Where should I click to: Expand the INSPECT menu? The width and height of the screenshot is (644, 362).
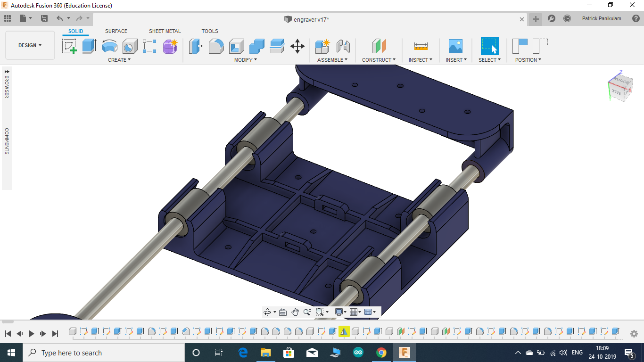coord(421,60)
